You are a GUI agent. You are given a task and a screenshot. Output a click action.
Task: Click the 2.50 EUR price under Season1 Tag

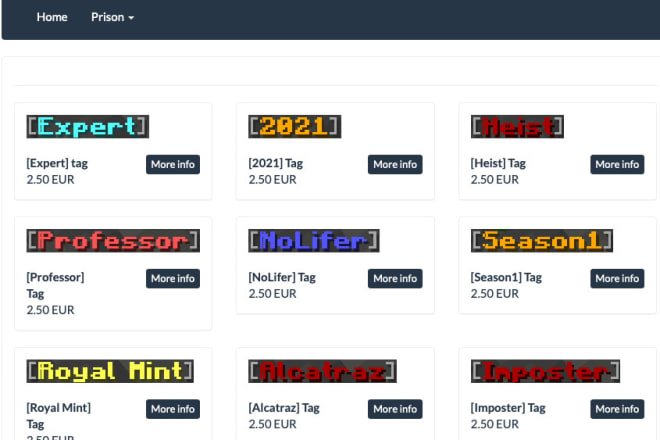(495, 293)
